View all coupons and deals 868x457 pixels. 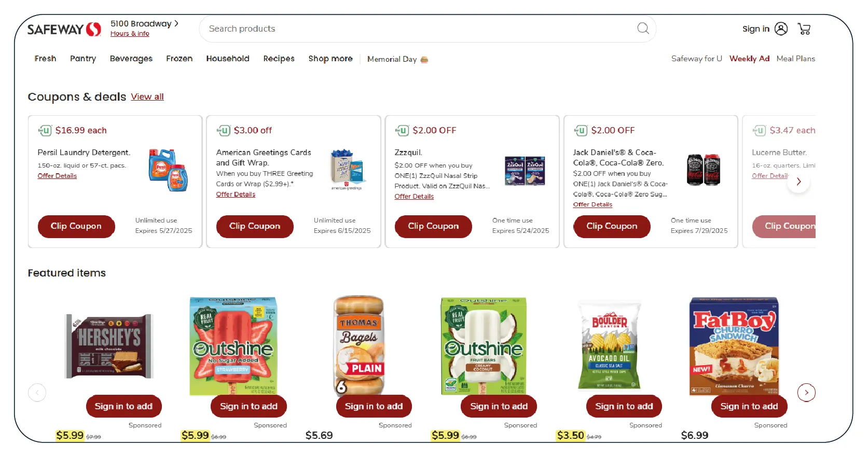pos(147,96)
